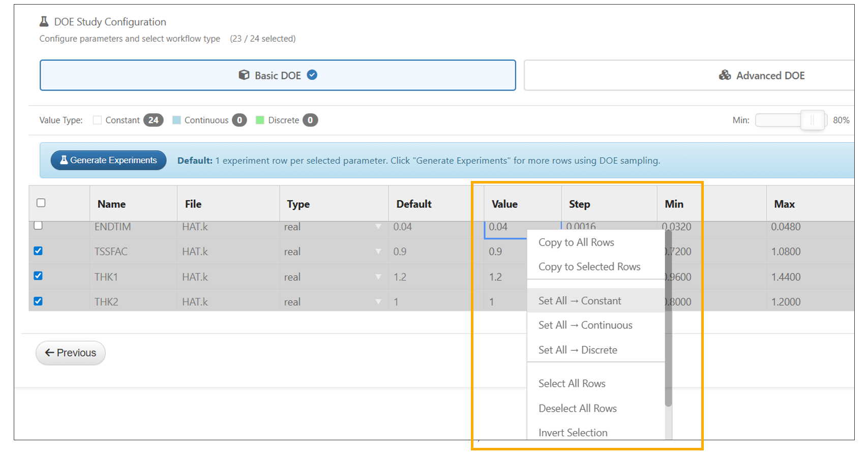Toggle the header select-all checkbox

tap(41, 203)
